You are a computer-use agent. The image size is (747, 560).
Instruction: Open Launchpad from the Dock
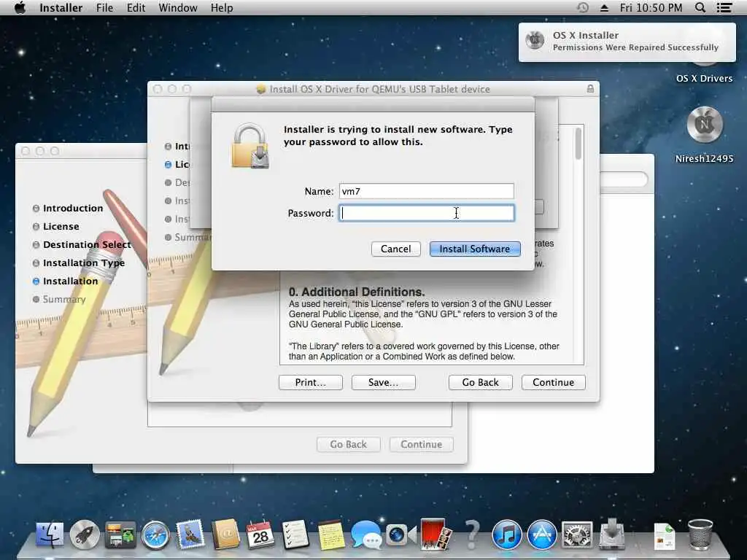click(85, 534)
